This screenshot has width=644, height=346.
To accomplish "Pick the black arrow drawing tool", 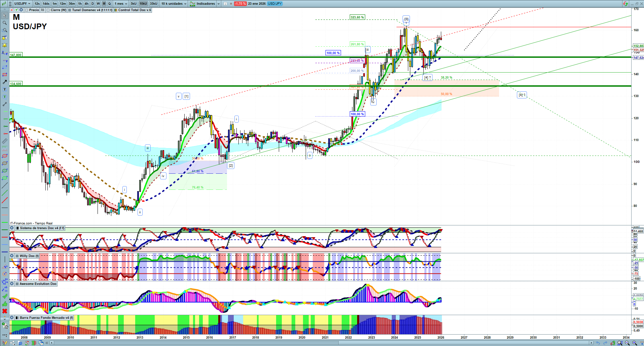I will pyautogui.click(x=5, y=82).
